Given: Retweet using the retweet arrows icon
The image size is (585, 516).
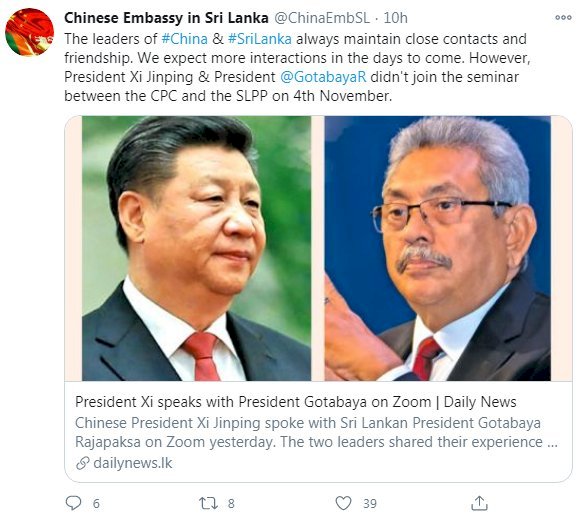Looking at the screenshot, I should pyautogui.click(x=208, y=503).
